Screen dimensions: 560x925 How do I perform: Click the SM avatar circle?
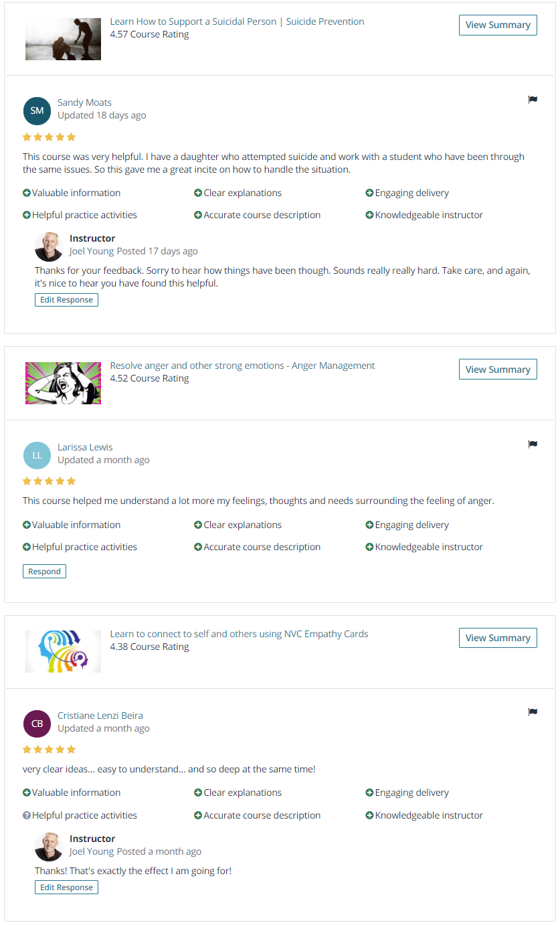[x=37, y=111]
